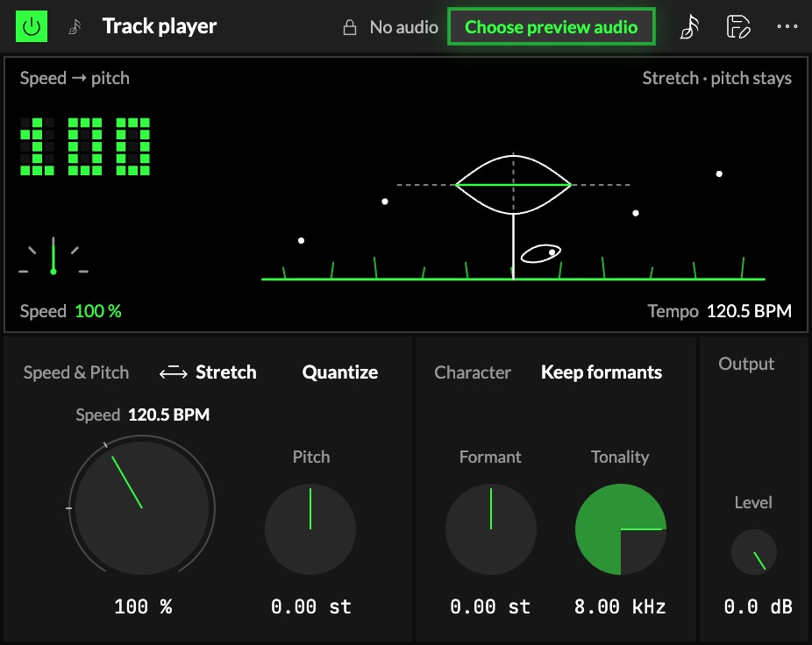Click the 0.0 dB level value
This screenshot has height=645, width=812.
point(759,606)
